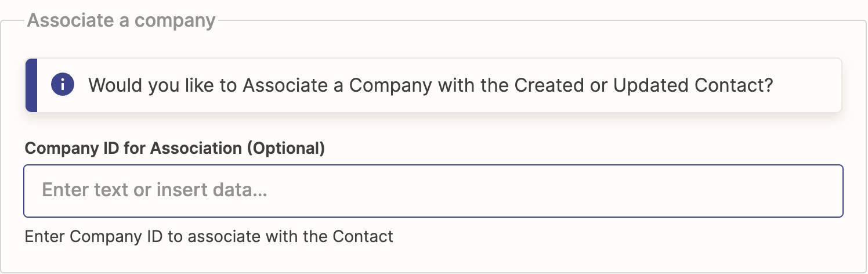Select the info icon beside the banner question
This screenshot has height=274, width=868.
(63, 85)
